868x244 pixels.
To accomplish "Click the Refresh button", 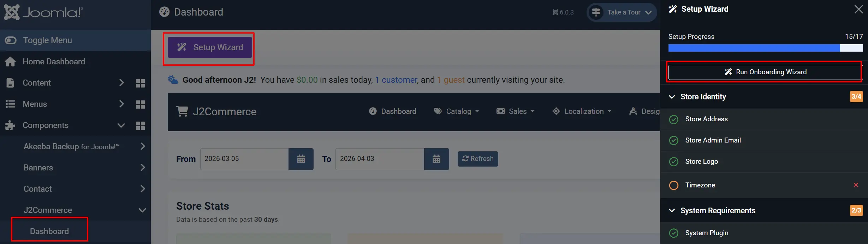I will point(478,159).
